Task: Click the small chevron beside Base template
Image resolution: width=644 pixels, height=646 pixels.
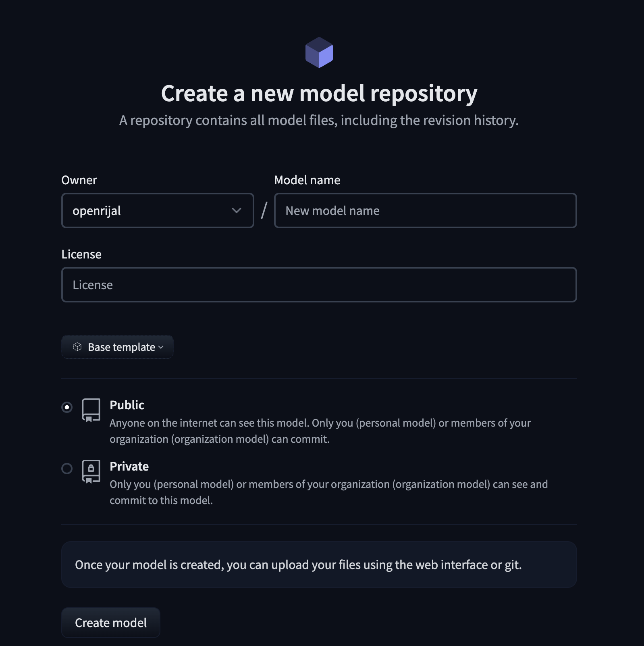Action: click(x=161, y=347)
